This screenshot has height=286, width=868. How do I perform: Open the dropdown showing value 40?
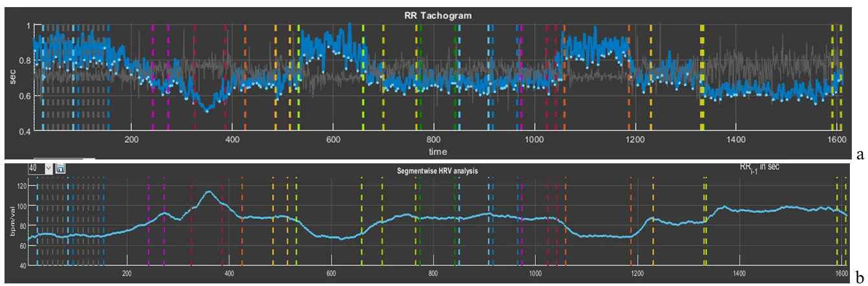(41, 168)
